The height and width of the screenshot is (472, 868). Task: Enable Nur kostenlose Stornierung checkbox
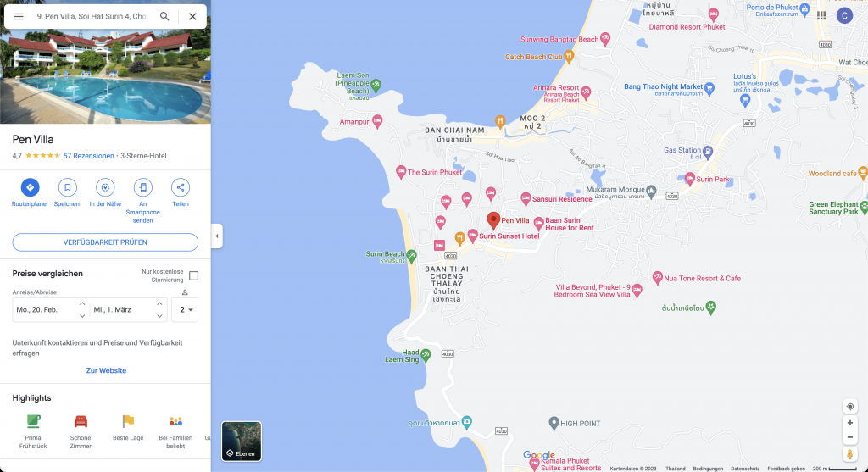point(194,275)
